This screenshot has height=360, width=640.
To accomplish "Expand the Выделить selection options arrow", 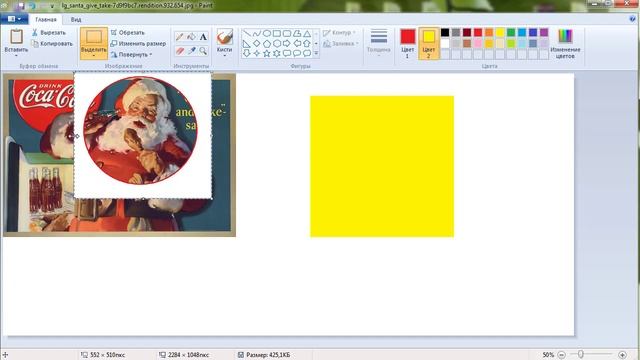I will 94,56.
